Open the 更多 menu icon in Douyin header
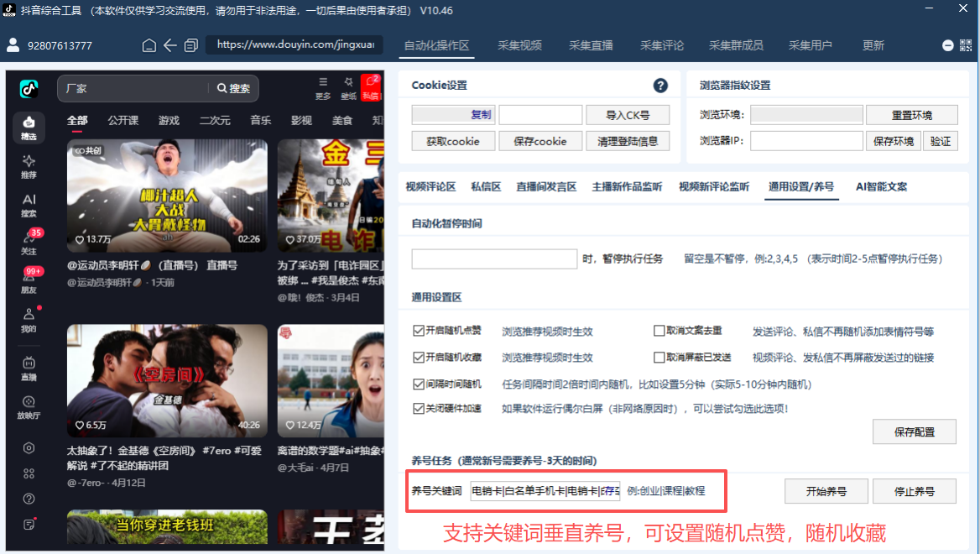Screen dimensions: 980x554 pos(323,88)
